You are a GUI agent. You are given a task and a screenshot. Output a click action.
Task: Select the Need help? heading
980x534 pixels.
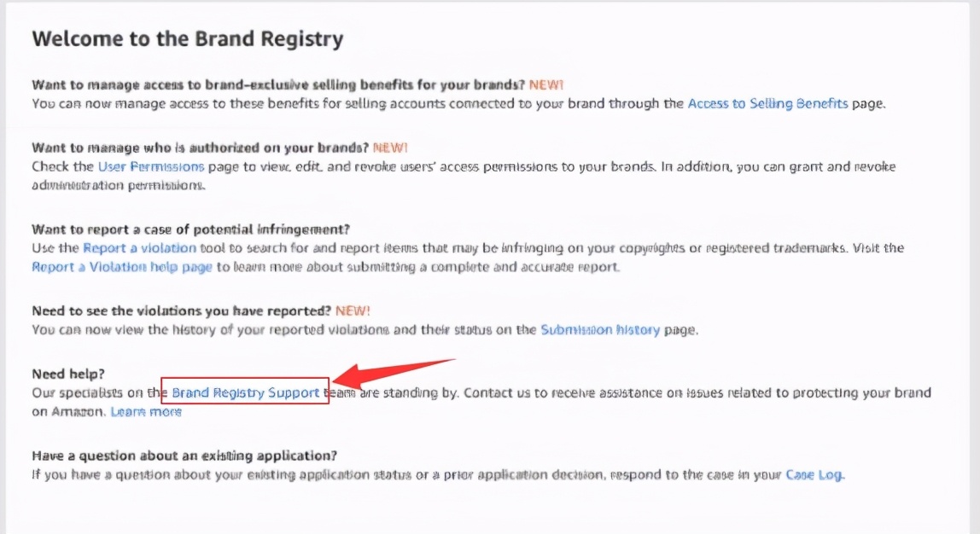[68, 374]
